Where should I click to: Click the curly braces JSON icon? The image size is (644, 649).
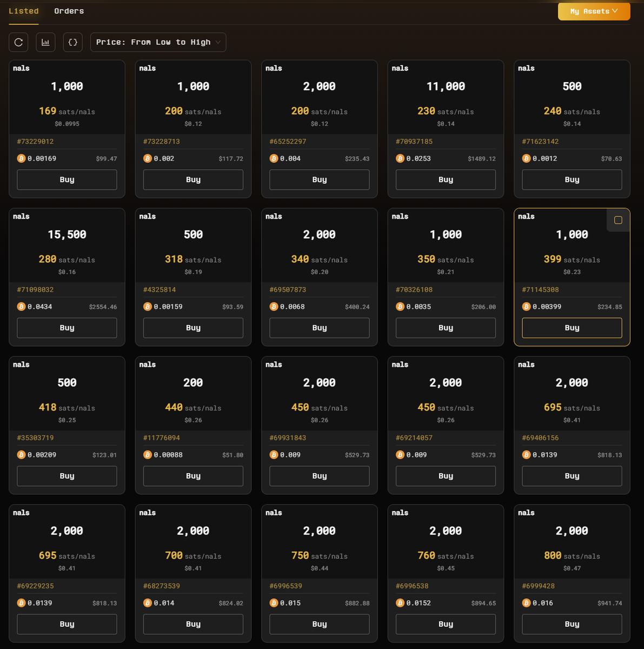coord(73,42)
